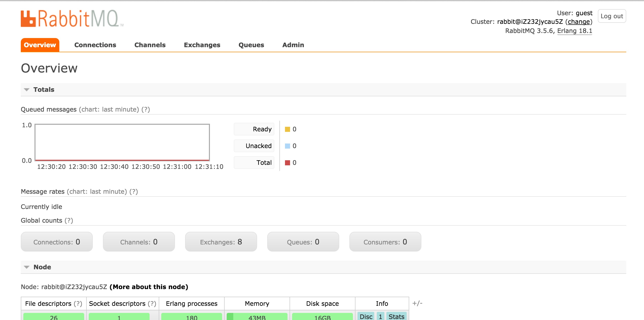This screenshot has height=320, width=644.
Task: Click the Erlang processes column header
Action: (x=192, y=304)
